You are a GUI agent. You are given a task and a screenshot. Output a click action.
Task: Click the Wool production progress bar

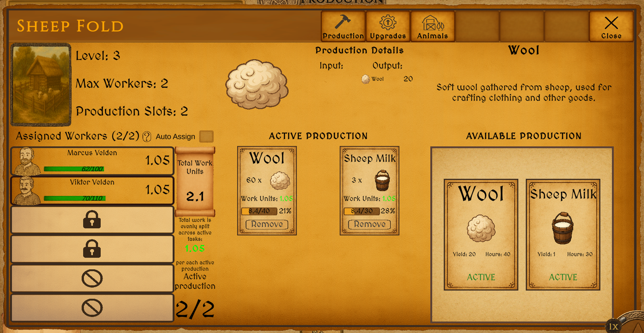click(259, 211)
